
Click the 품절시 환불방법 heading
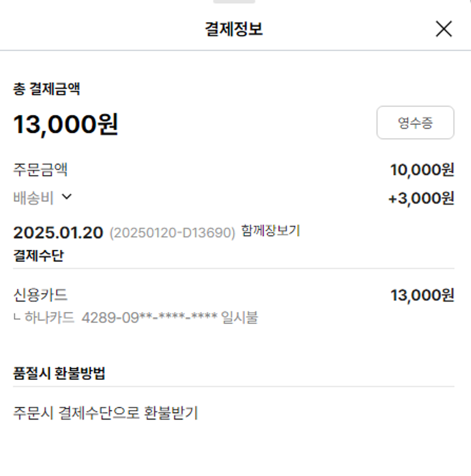(x=59, y=373)
